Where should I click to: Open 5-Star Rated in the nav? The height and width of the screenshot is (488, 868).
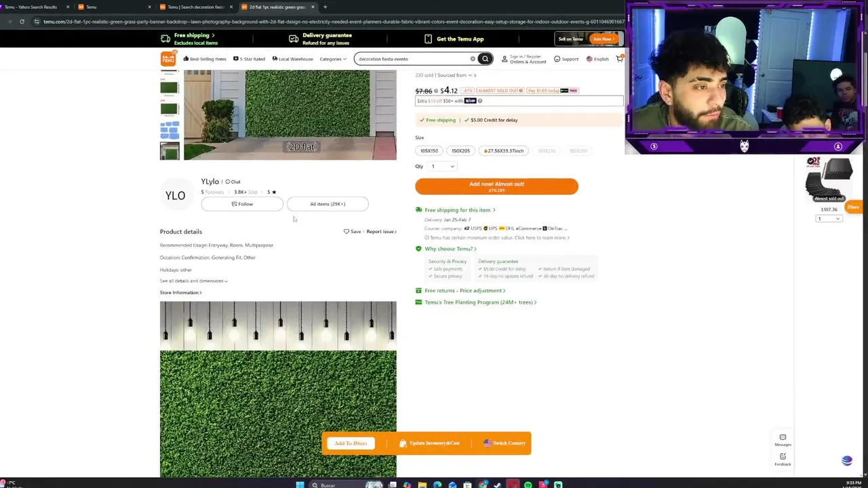(249, 59)
